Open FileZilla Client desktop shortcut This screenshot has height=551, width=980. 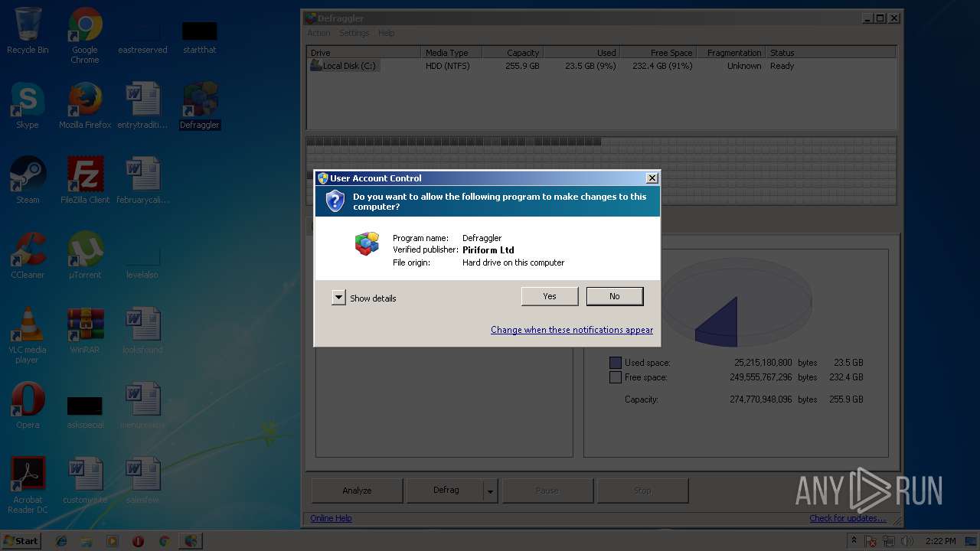(x=85, y=181)
